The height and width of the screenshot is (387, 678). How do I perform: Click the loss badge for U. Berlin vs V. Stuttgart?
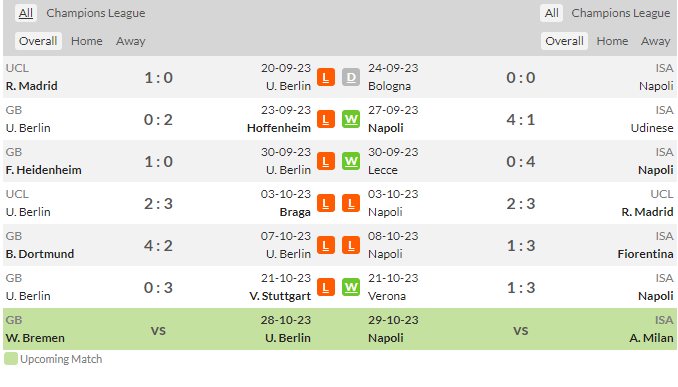(326, 287)
